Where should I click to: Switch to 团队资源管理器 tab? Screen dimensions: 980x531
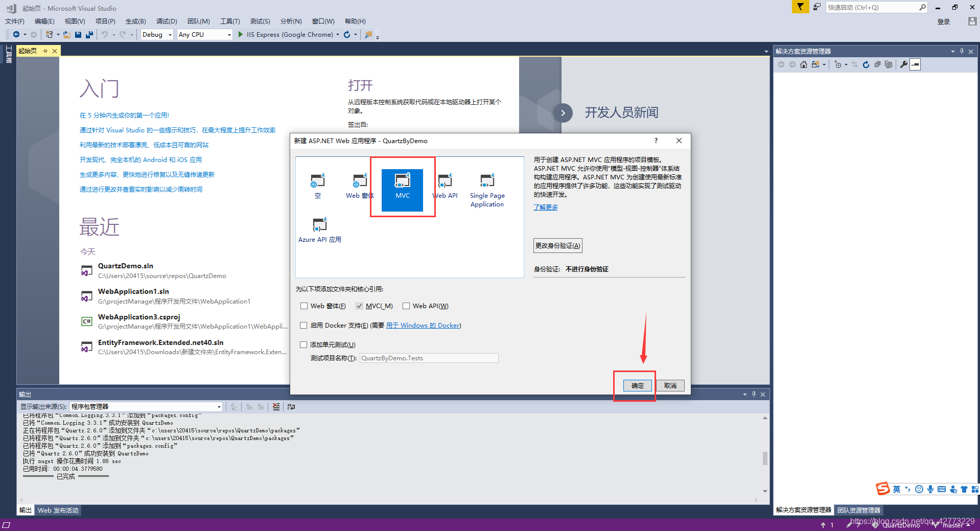pos(859,510)
